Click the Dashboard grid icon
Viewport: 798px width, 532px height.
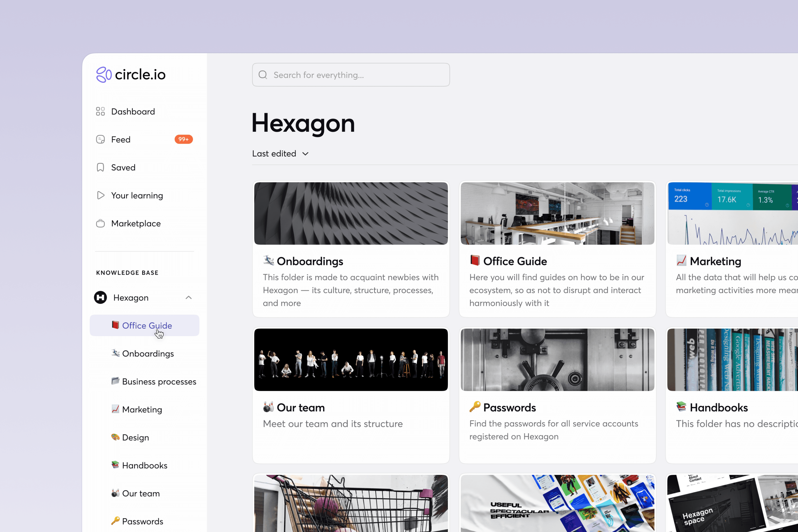100,112
